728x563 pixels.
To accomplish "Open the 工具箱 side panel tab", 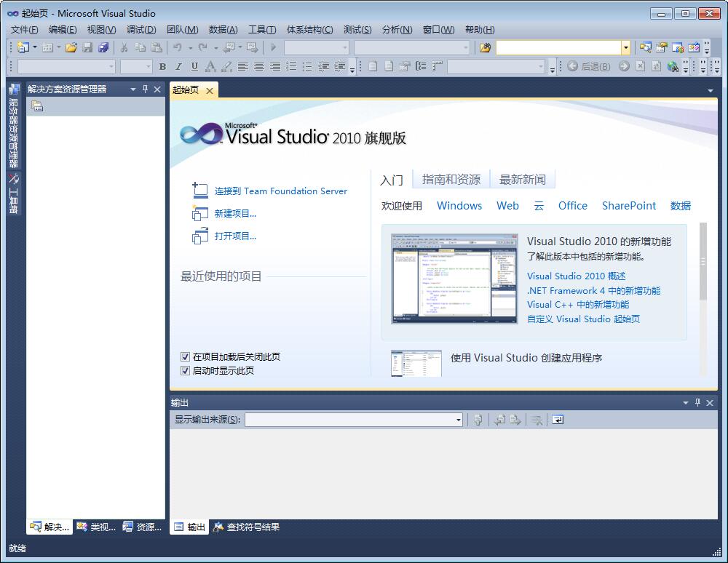I will [x=13, y=193].
